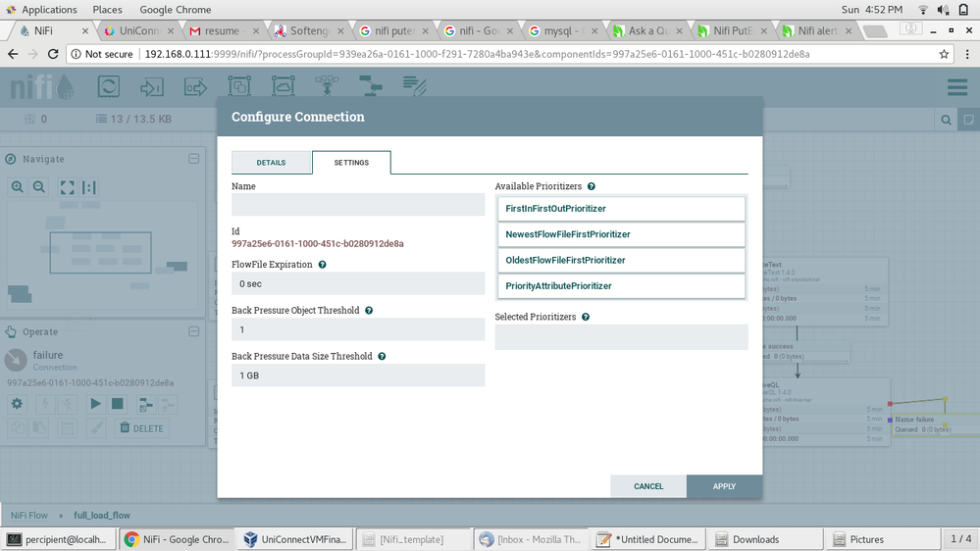Collapse the Navigate panel

[x=194, y=159]
